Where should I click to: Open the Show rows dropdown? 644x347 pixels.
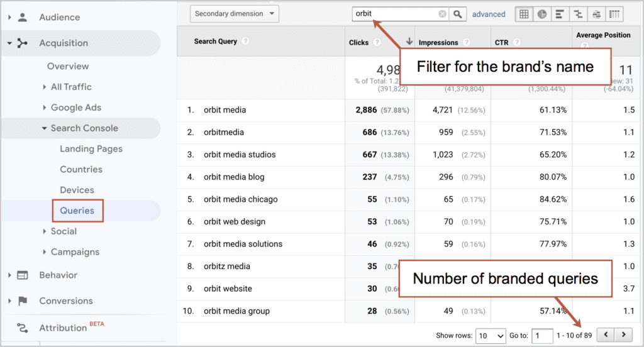pos(491,336)
